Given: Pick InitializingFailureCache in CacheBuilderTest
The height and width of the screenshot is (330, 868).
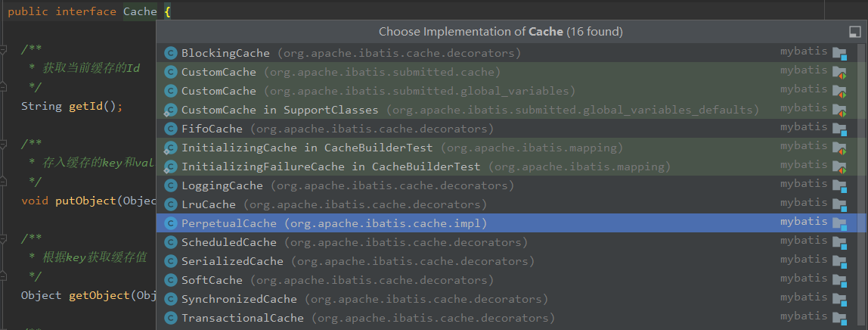Looking at the screenshot, I should 330,167.
